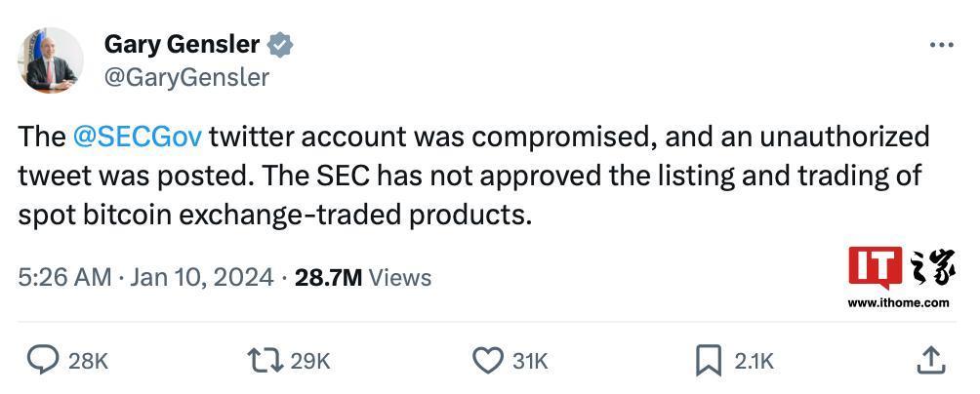Click the red IT logo watermark

[x=875, y=269]
